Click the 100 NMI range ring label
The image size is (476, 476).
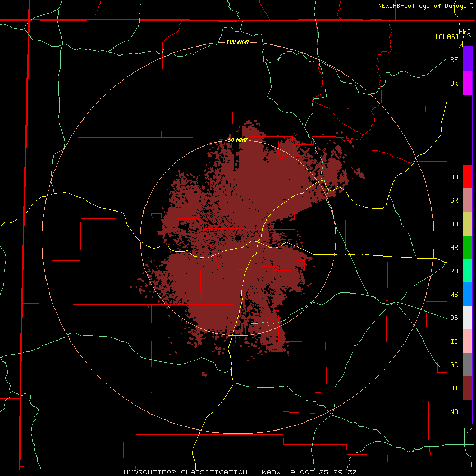coord(237,42)
